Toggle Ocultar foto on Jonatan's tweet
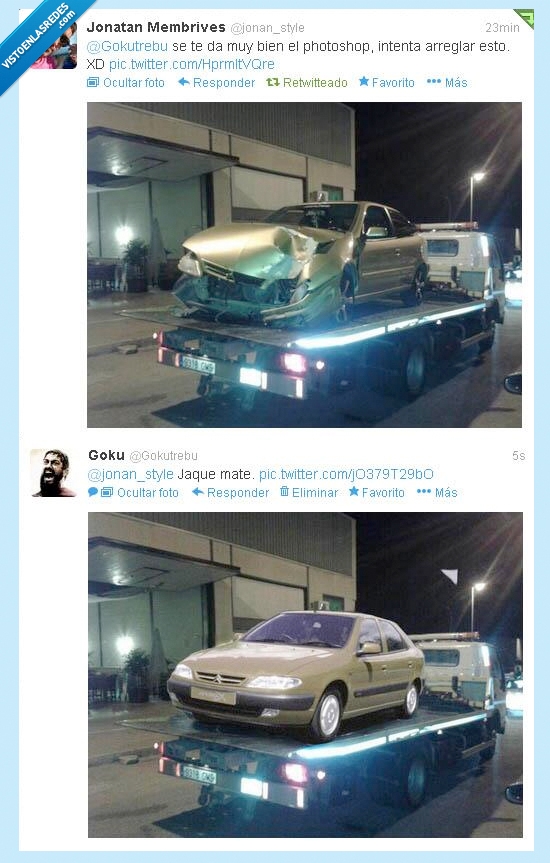 [x=126, y=83]
